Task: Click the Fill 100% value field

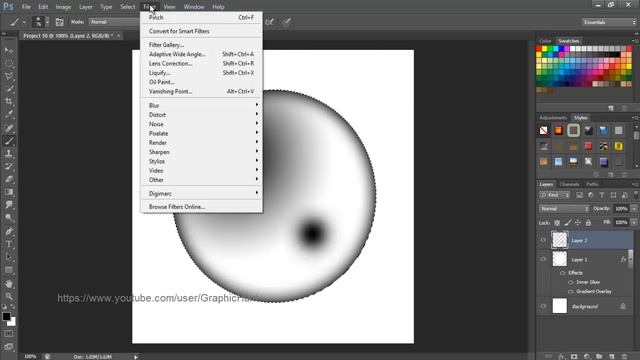Action: coord(621,222)
